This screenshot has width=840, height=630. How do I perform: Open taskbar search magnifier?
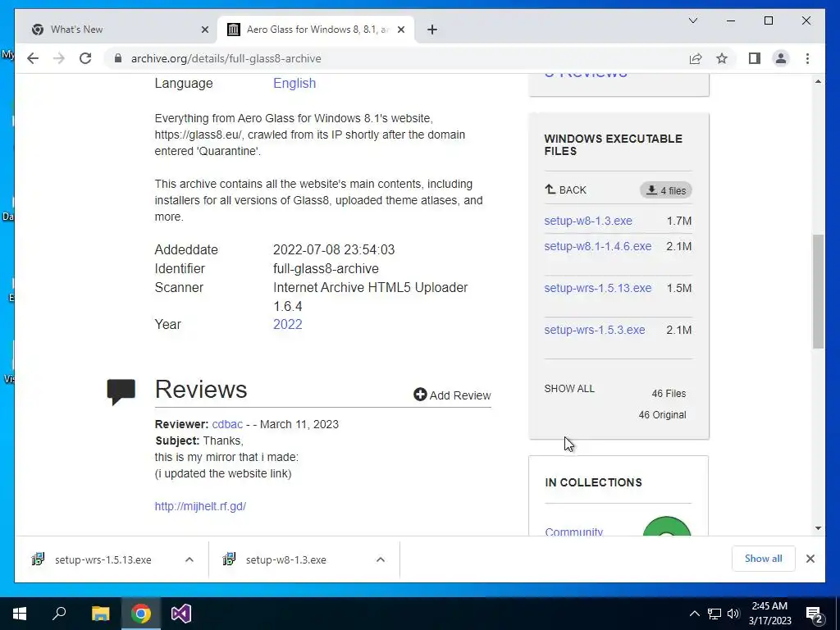(x=59, y=614)
